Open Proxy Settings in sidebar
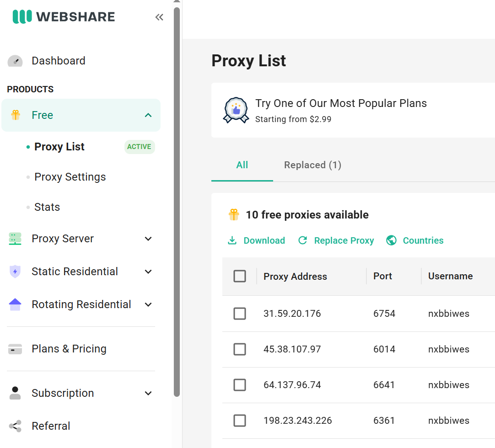The width and height of the screenshot is (495, 448). click(70, 177)
